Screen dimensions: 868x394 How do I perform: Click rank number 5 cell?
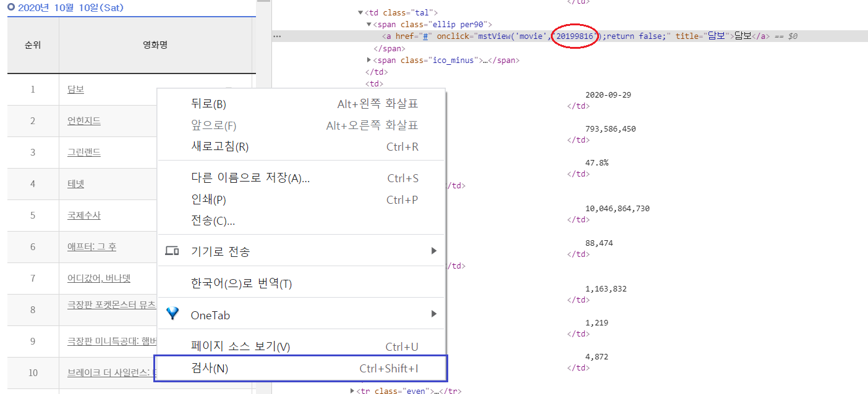pos(33,216)
